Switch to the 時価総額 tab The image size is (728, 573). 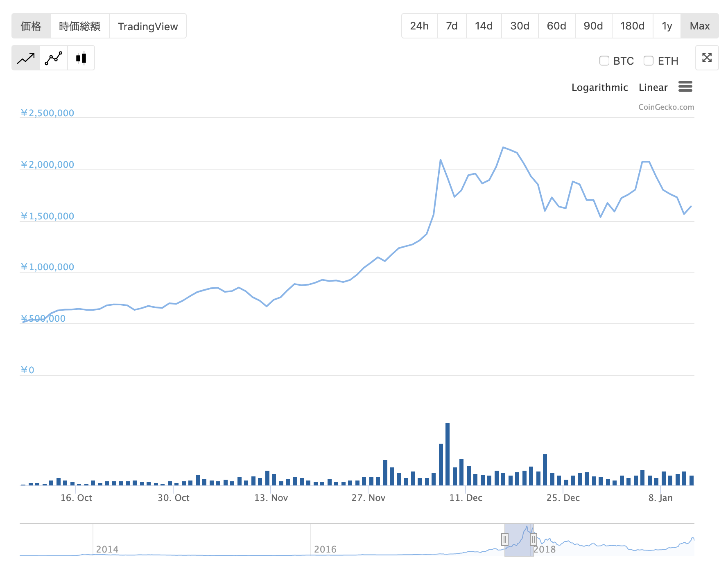pos(80,26)
